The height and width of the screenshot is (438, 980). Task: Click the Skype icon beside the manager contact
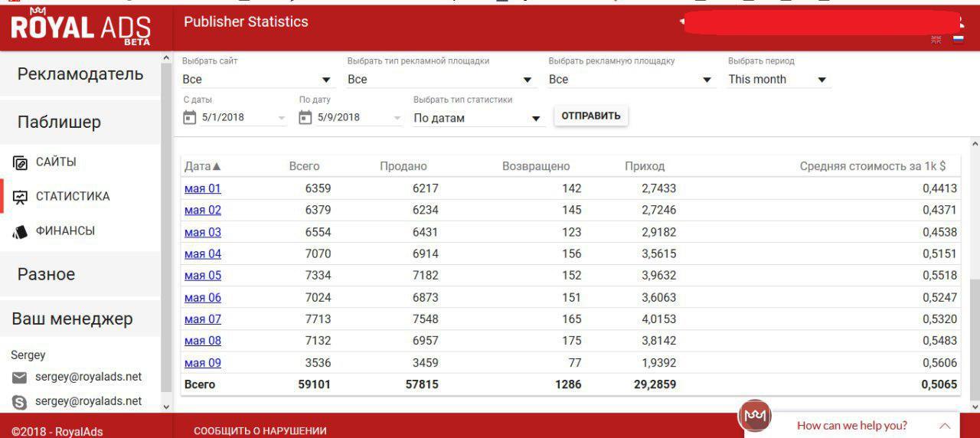pos(20,401)
